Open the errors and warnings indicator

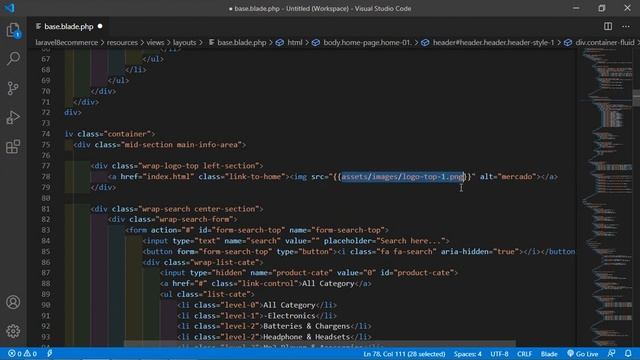[x=22, y=353]
